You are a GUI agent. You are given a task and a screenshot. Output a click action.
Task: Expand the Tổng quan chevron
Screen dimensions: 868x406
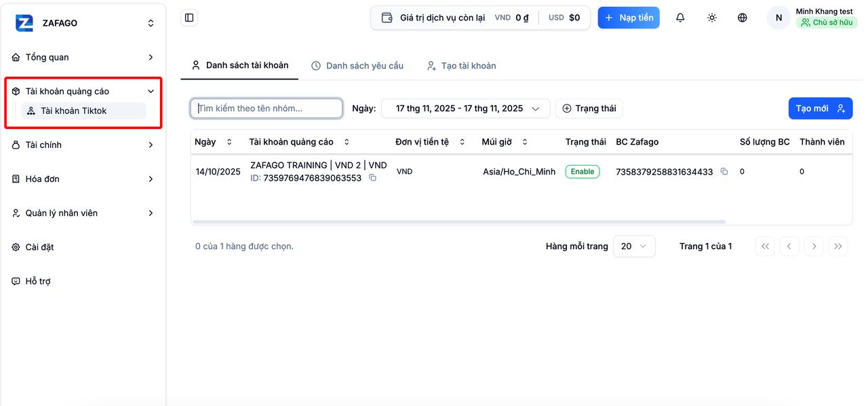[x=151, y=57]
